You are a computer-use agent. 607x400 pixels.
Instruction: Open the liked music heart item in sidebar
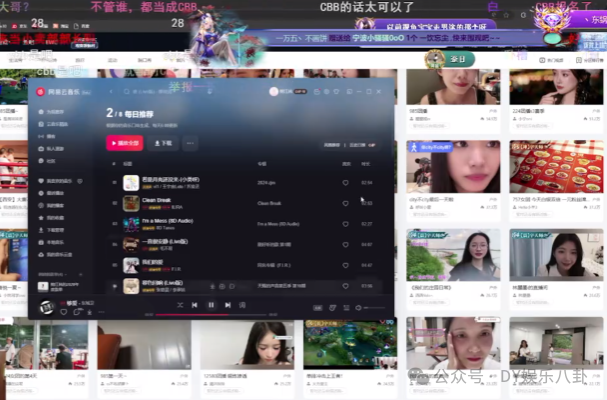[55, 181]
